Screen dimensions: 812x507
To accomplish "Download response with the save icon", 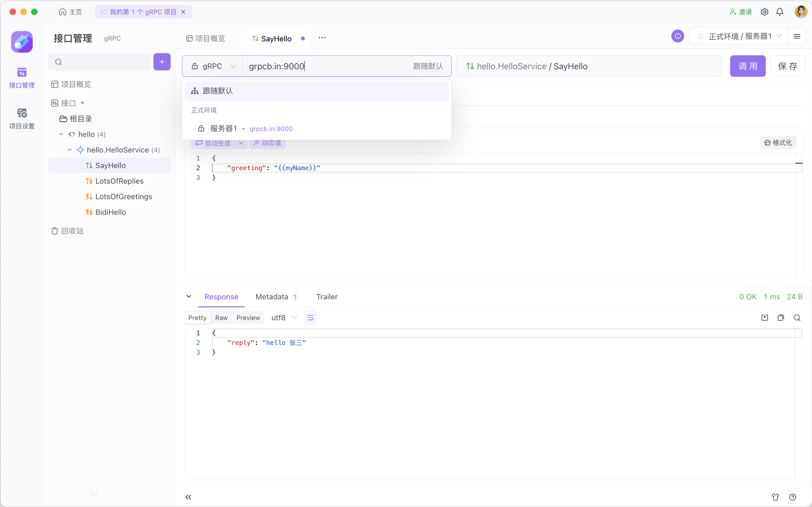I will [764, 318].
